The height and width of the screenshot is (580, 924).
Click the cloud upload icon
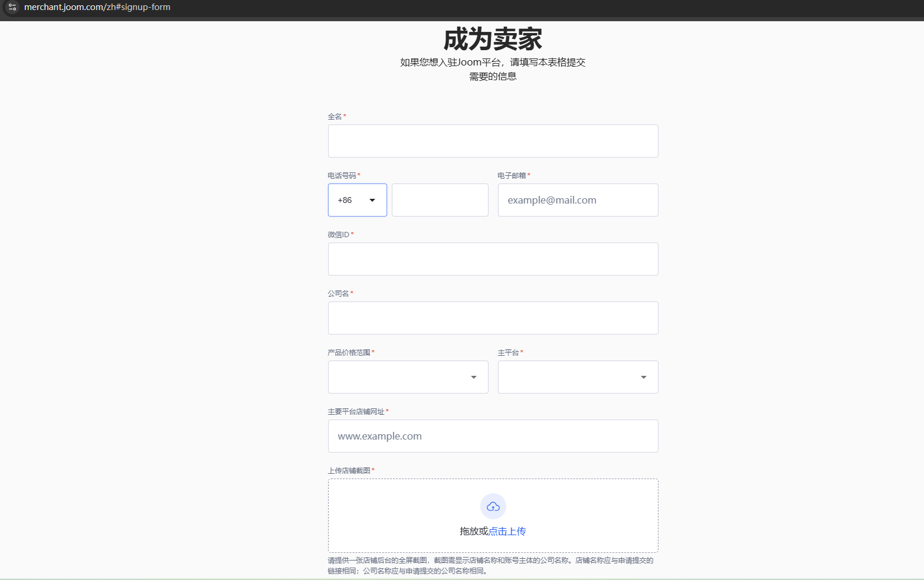click(x=493, y=506)
